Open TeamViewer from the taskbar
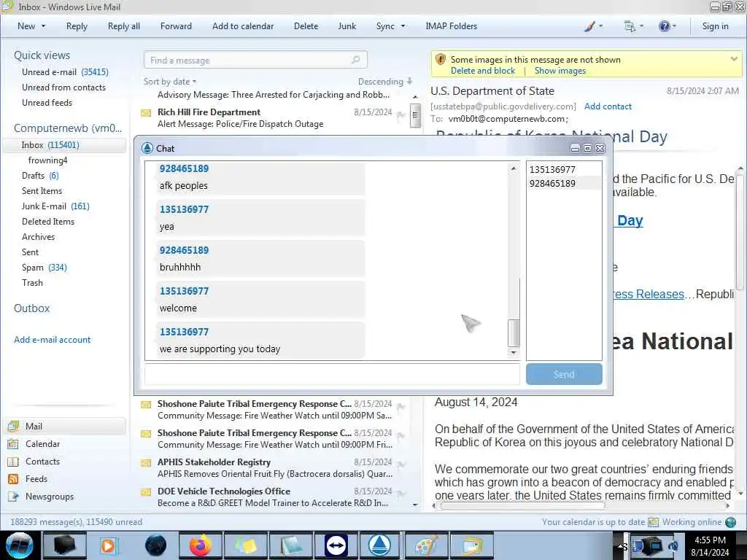Viewport: 747px width, 560px height. click(336, 545)
